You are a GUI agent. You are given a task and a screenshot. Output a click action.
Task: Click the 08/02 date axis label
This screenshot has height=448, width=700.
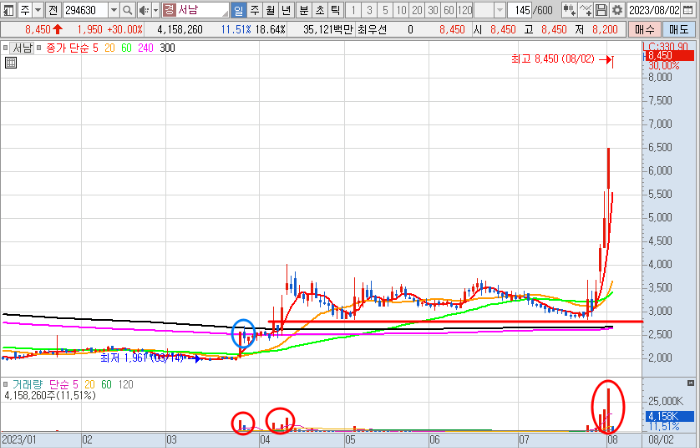661,440
